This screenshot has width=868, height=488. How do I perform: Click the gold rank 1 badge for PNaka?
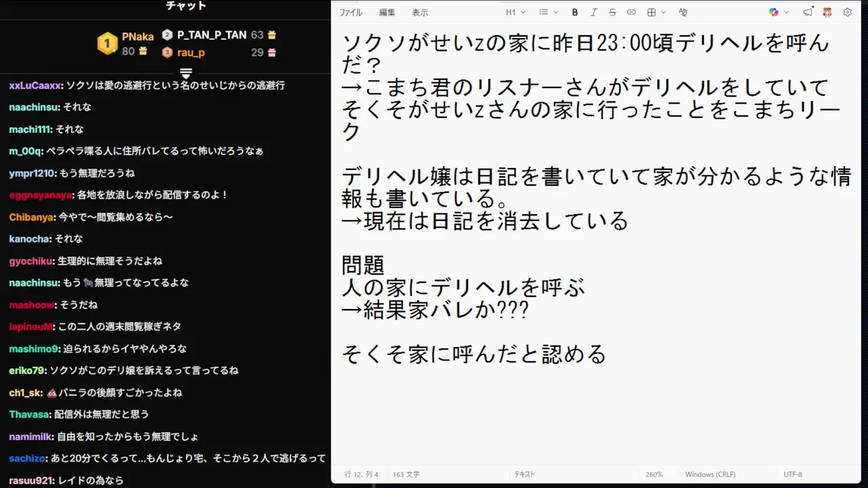tap(107, 44)
